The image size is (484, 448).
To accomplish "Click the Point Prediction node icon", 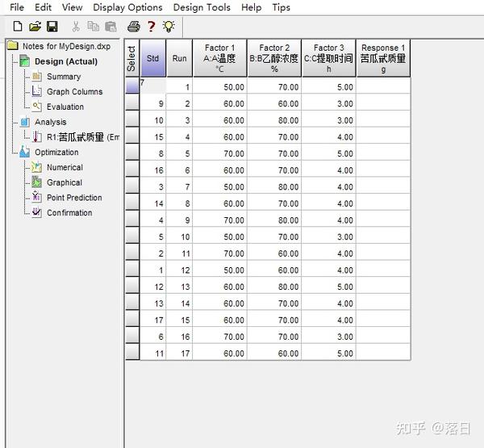I will pyautogui.click(x=37, y=197).
